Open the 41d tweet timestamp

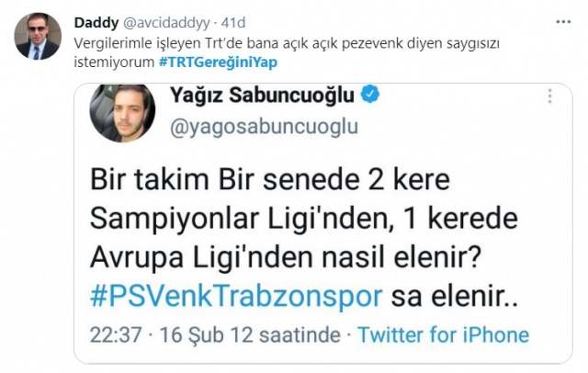pyautogui.click(x=233, y=23)
